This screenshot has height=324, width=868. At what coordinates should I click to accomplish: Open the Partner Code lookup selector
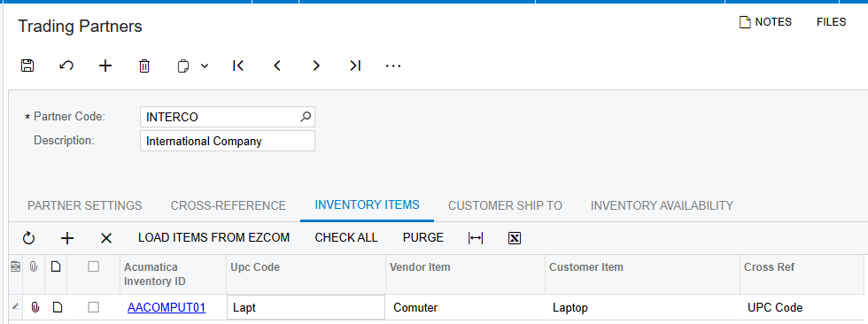(306, 117)
